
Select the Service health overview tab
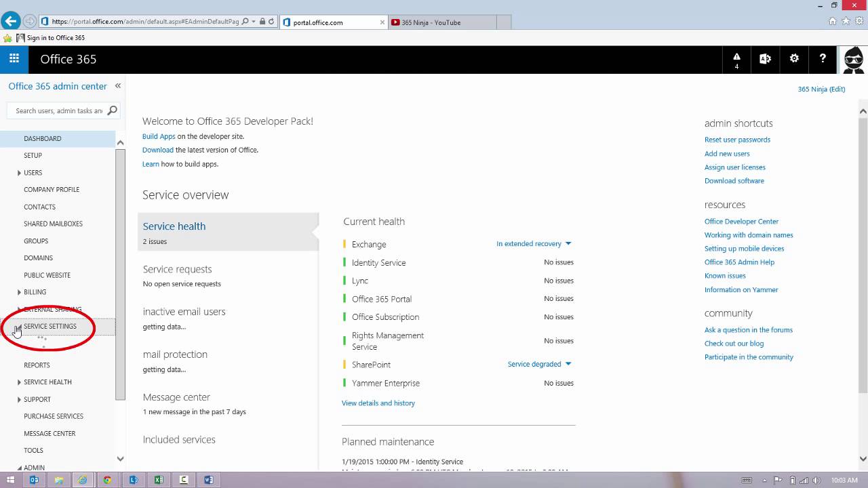click(x=228, y=232)
